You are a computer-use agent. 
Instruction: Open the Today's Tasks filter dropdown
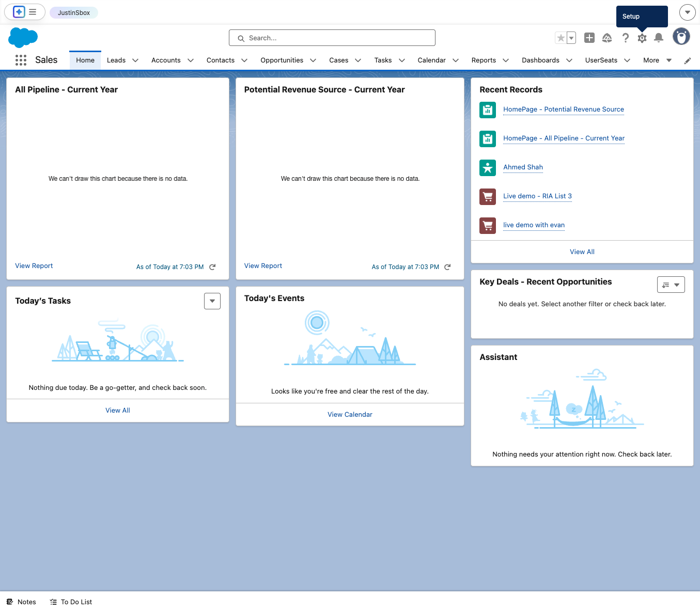coord(212,301)
